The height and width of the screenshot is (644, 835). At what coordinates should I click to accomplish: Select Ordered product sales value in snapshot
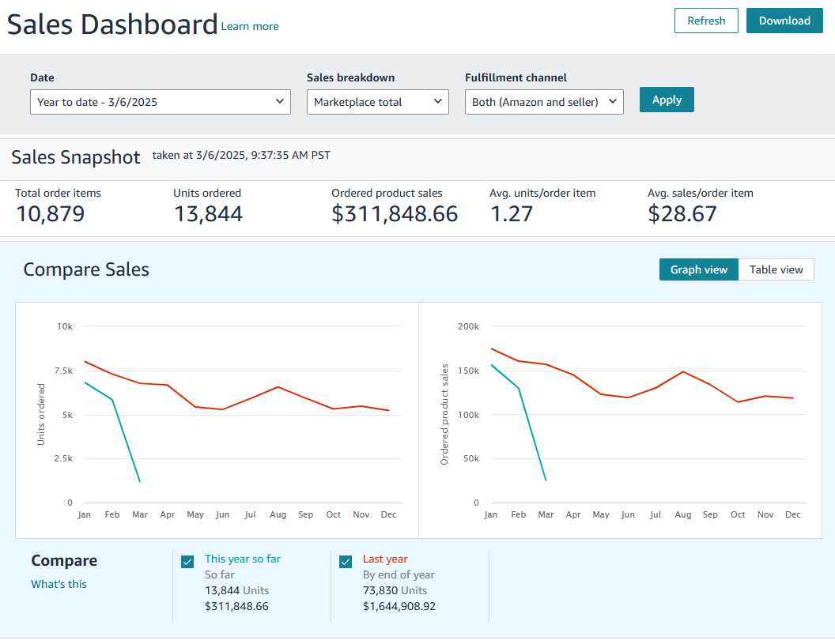tap(395, 214)
